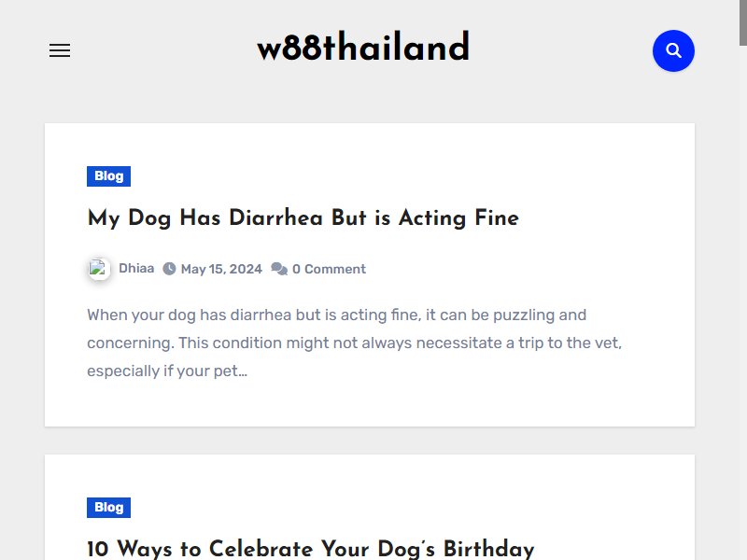
Task: Open the hamburger navigation menu
Action: coord(60,50)
